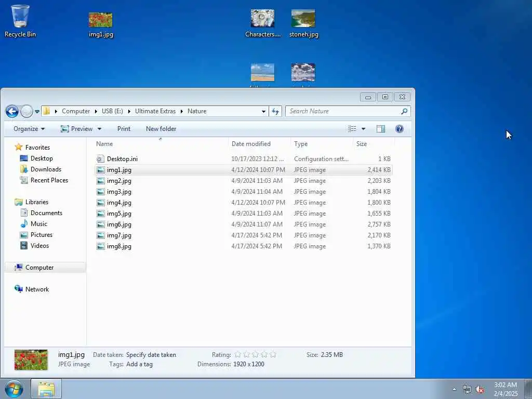Select img6.jpg in file list
532x399 pixels.
coord(243,224)
